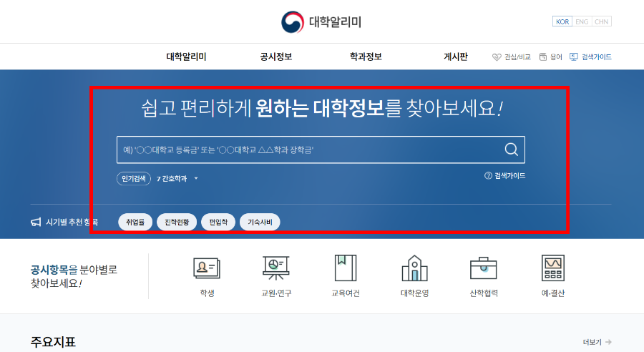Click the 주요지표 heading text
644x352 pixels.
53,342
